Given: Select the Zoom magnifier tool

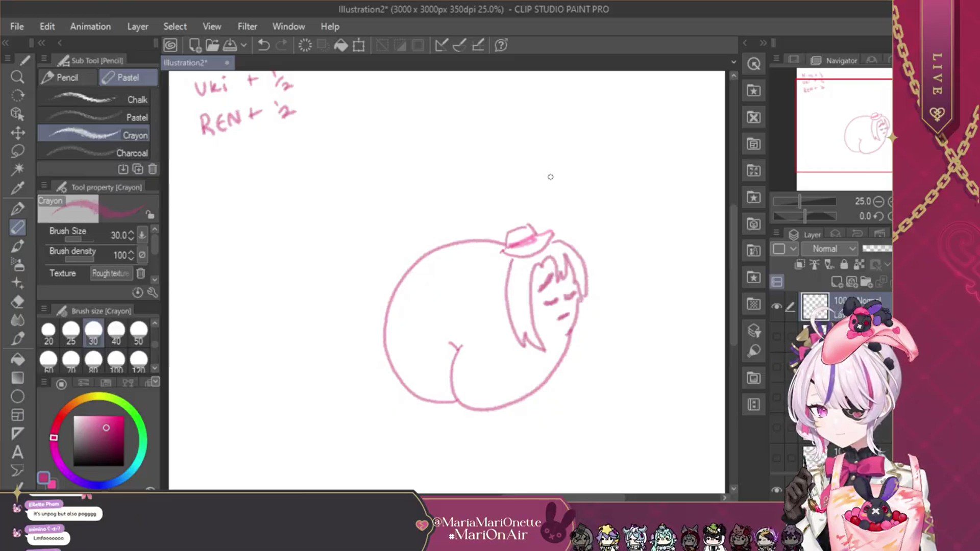Looking at the screenshot, I should (17, 77).
